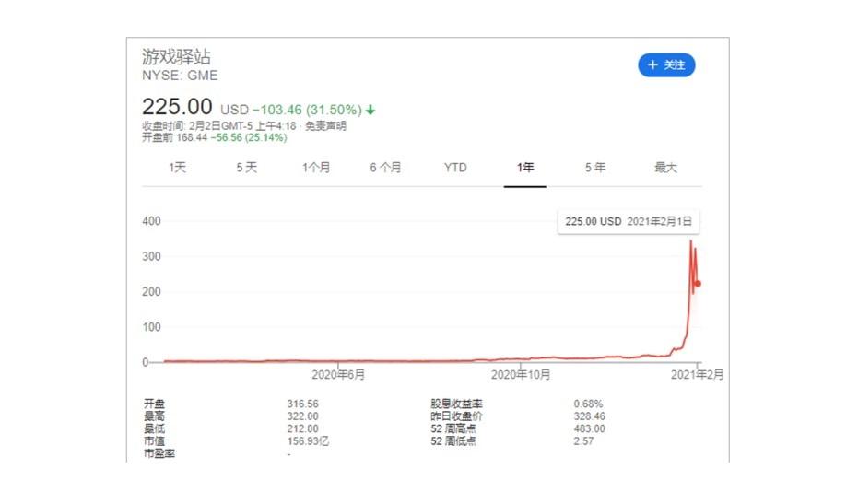Open the YTD tab
Viewport: 858px width, 504px height.
[455, 168]
